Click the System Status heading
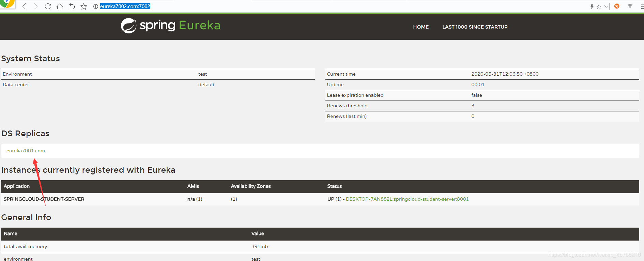This screenshot has height=261, width=644. [31, 59]
